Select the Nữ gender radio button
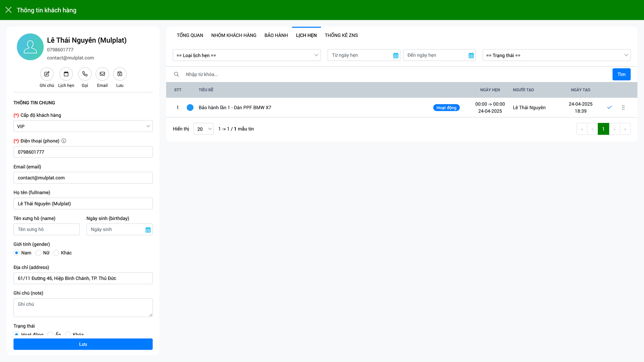Viewport: 644px width, 362px height. click(x=38, y=253)
